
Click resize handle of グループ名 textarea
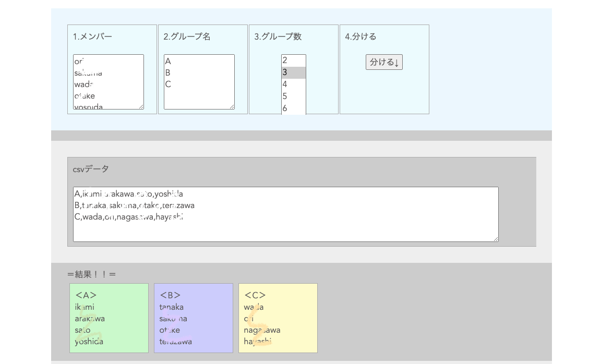[x=232, y=107]
